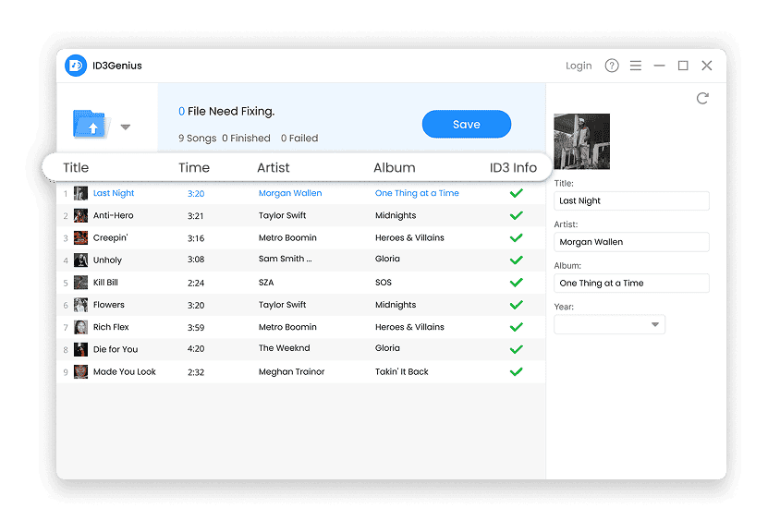Click the green checkmark for Die for You
The width and height of the screenshot is (768, 532).
coord(517,349)
